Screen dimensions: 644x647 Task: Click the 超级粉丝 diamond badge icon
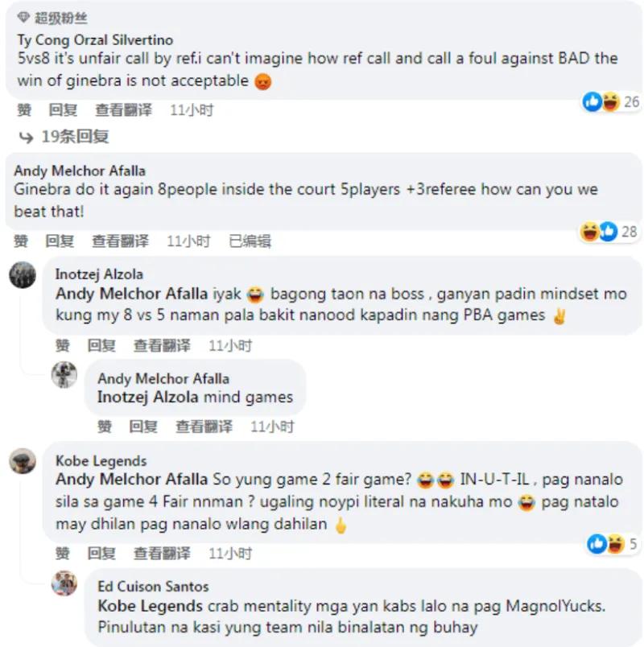click(x=23, y=18)
